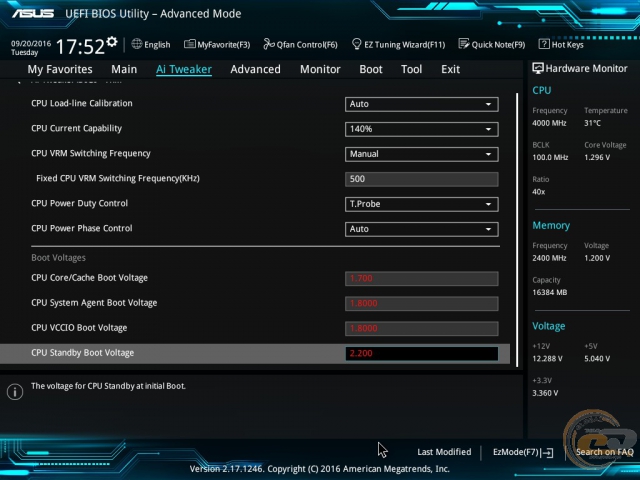
Task: Go to the Exit tab
Action: pos(450,69)
